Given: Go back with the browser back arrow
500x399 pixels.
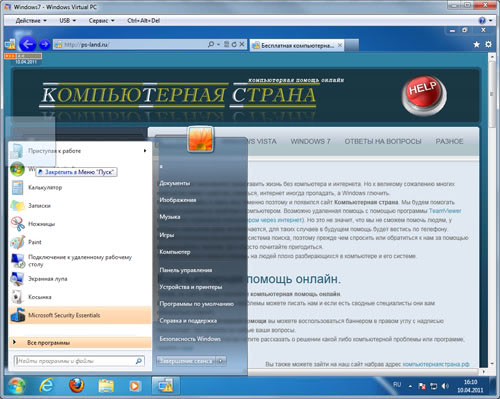Looking at the screenshot, I should [x=28, y=44].
